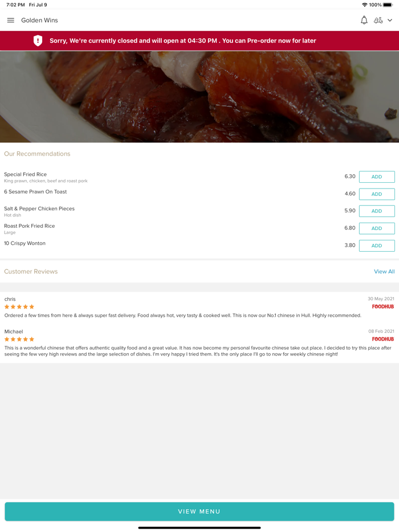
Task: Add Roast Pork Fried Rice
Action: click(x=376, y=228)
